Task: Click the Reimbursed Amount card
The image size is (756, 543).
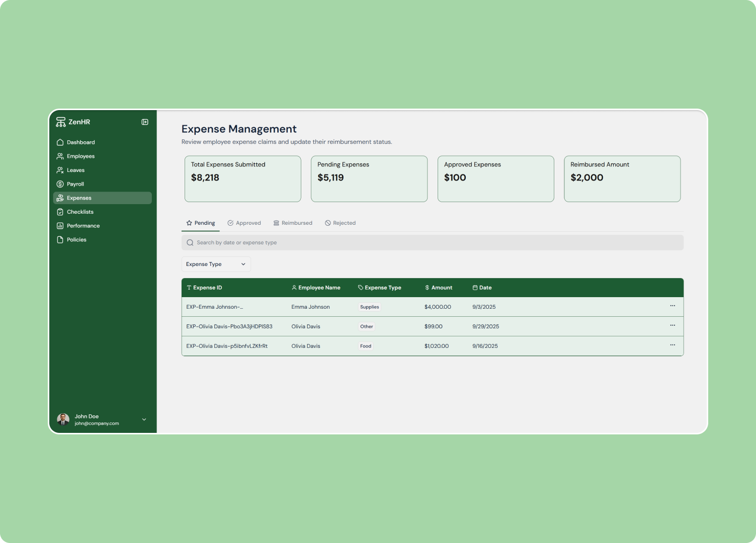Action: pos(622,179)
